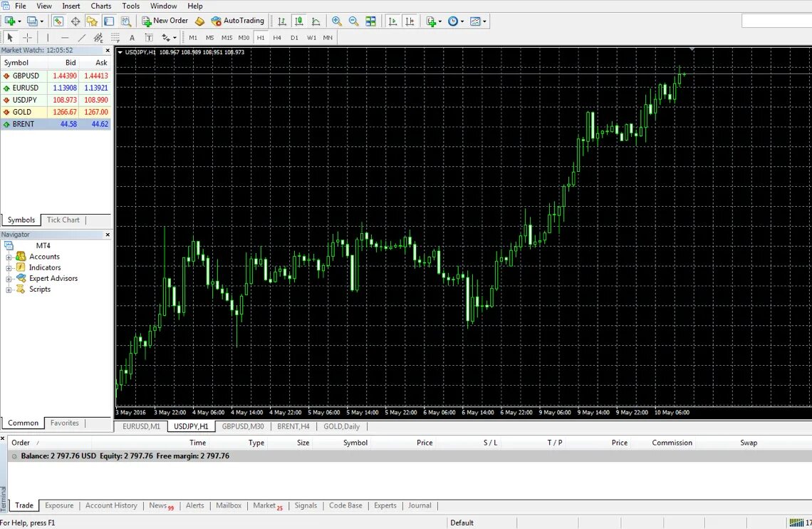Screen dimensions: 812x529
Task: Select EURUSD in the Market Watch list
Action: pyautogui.click(x=26, y=88)
